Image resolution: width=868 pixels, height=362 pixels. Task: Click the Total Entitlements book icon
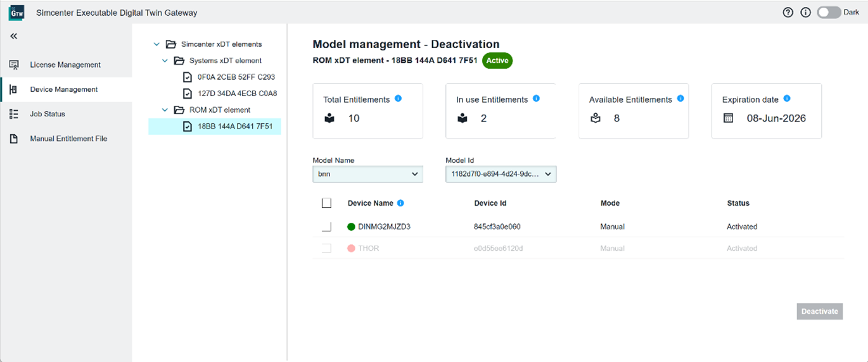[329, 118]
